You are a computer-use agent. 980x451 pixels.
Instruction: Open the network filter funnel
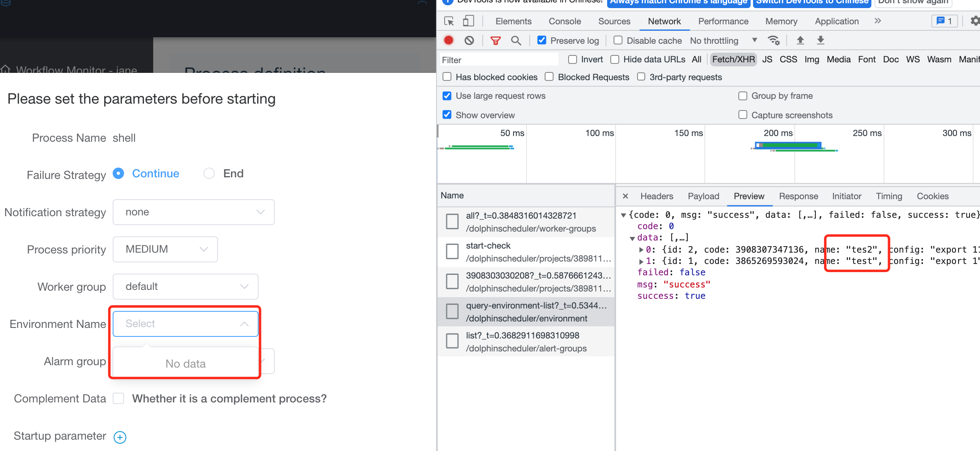495,40
